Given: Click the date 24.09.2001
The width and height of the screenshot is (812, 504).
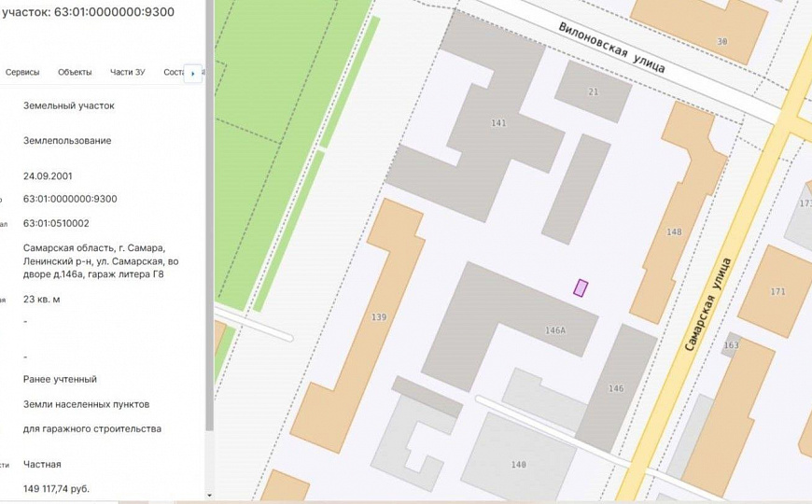Looking at the screenshot, I should click(x=47, y=176).
